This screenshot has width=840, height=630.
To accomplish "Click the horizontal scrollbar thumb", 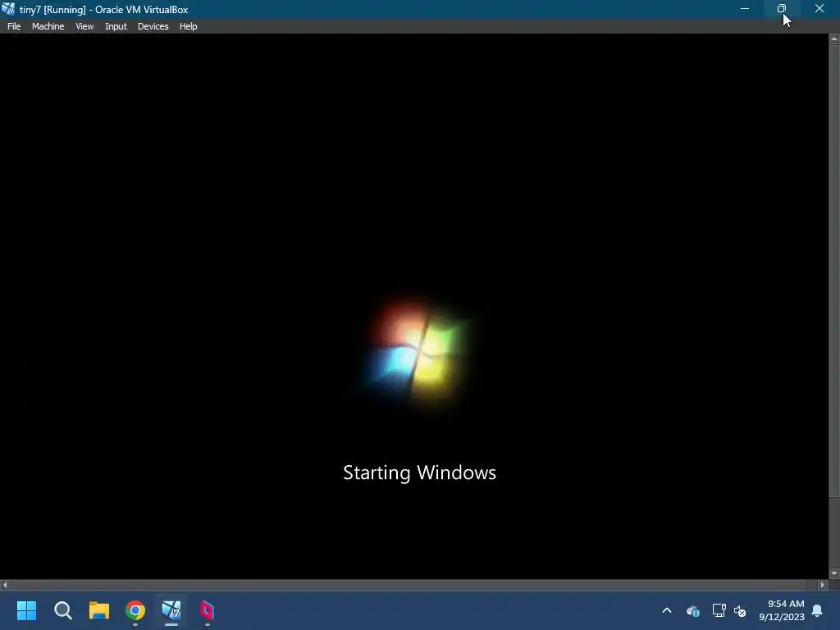I will [409, 585].
